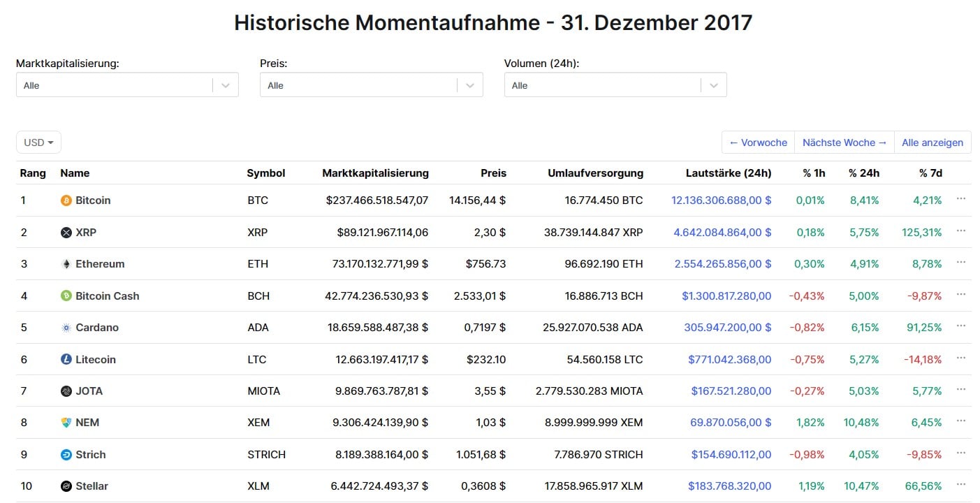Open JOTA volume link $167.521.280,00
The image size is (980, 503).
coord(731,391)
